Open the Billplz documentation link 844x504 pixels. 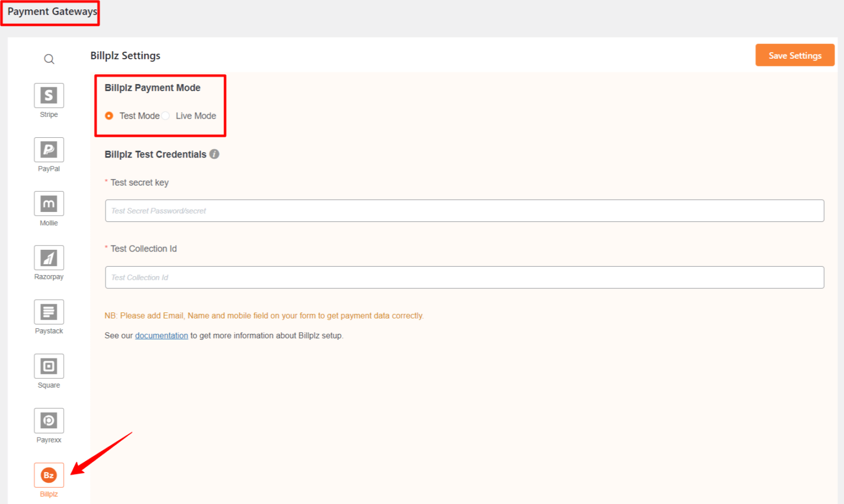pyautogui.click(x=161, y=335)
